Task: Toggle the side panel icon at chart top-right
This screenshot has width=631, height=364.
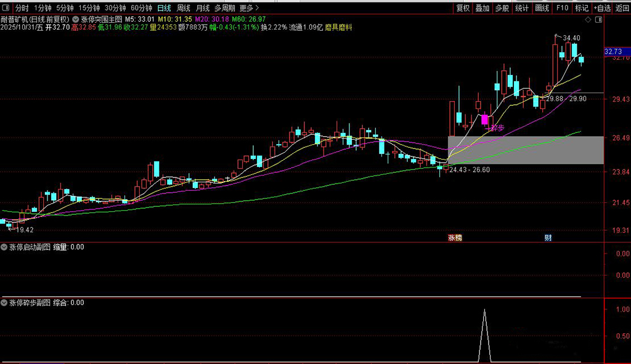Action: (597, 20)
